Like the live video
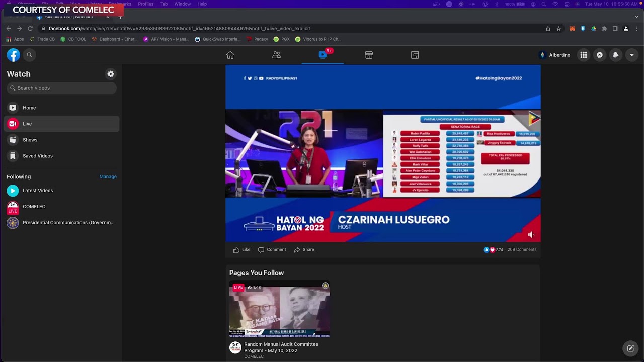Screen dimensions: 644x362 coord(242,249)
